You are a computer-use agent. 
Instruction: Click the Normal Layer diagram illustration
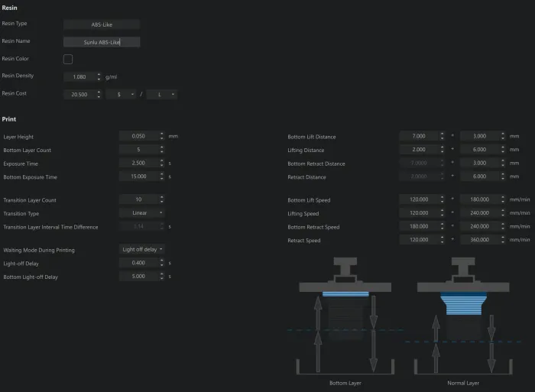pos(463,316)
